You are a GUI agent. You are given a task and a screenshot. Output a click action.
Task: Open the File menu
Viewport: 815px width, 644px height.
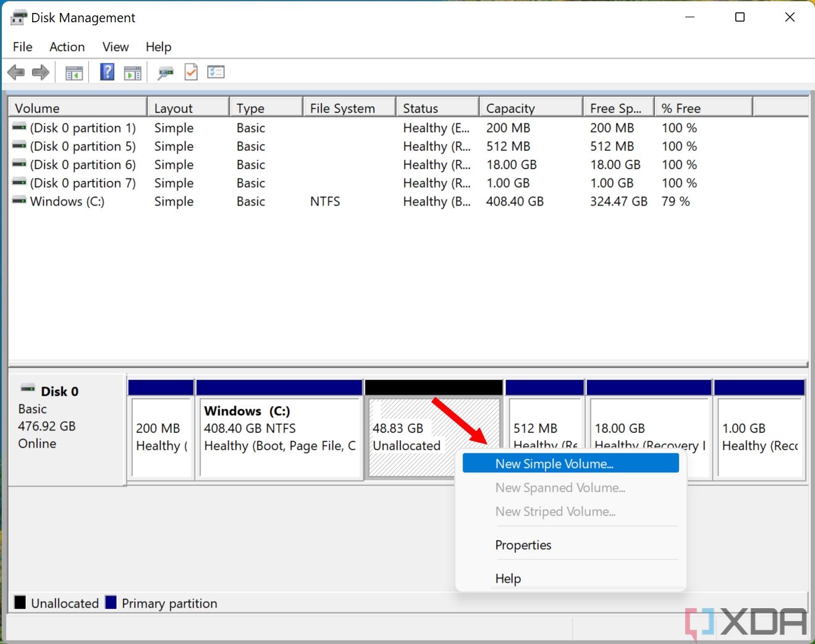pyautogui.click(x=22, y=46)
